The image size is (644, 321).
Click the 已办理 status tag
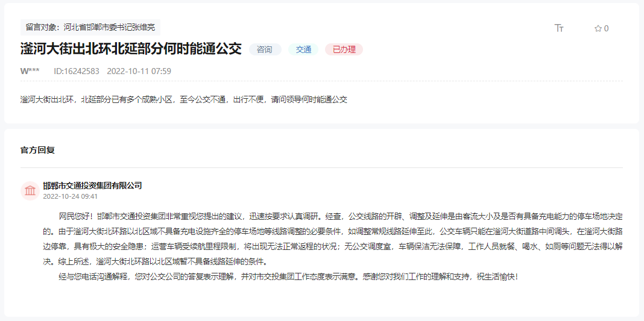(344, 49)
